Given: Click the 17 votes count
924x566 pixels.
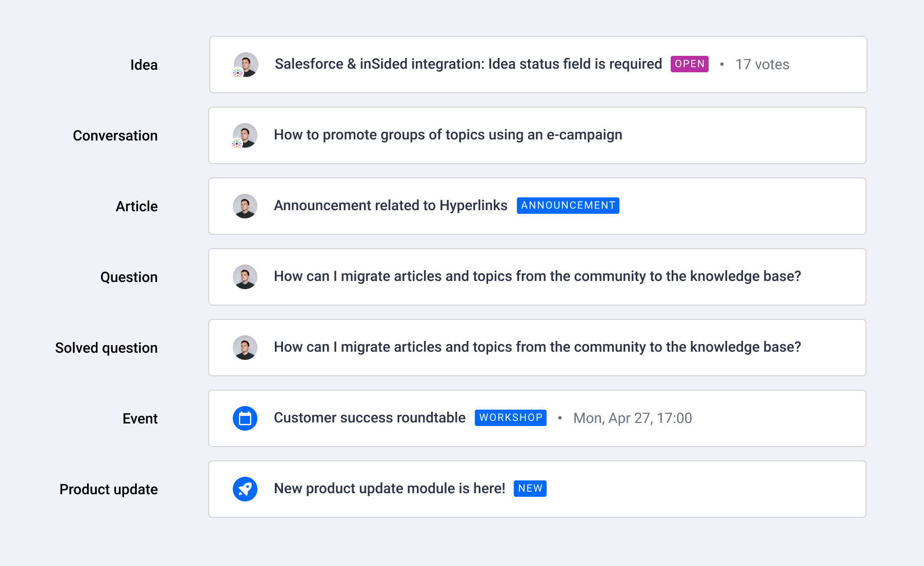Looking at the screenshot, I should [x=762, y=65].
